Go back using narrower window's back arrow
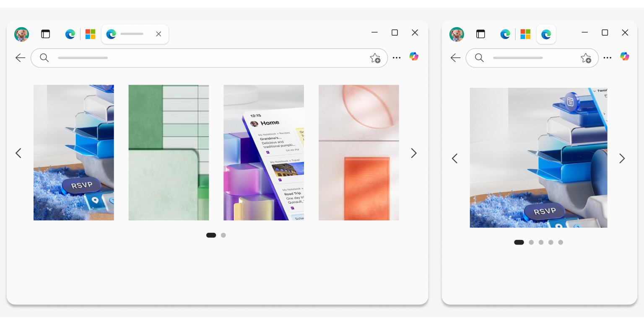The image size is (644, 325). pos(455,58)
